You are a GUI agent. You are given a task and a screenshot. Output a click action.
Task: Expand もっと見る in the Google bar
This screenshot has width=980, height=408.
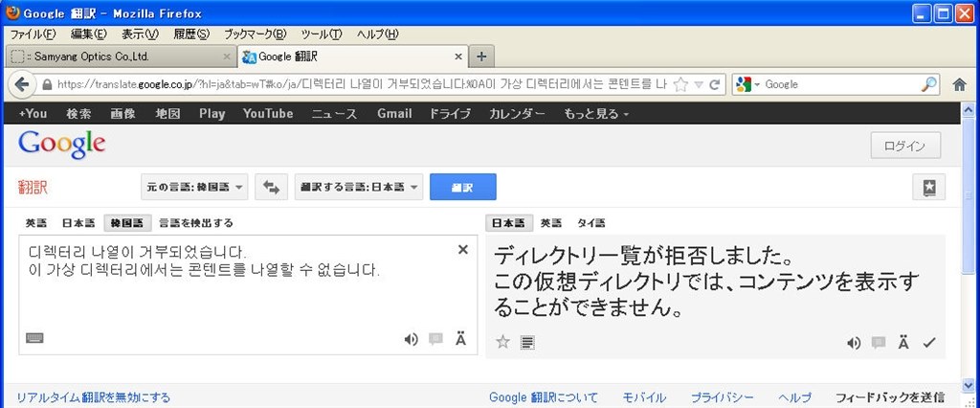tap(596, 114)
